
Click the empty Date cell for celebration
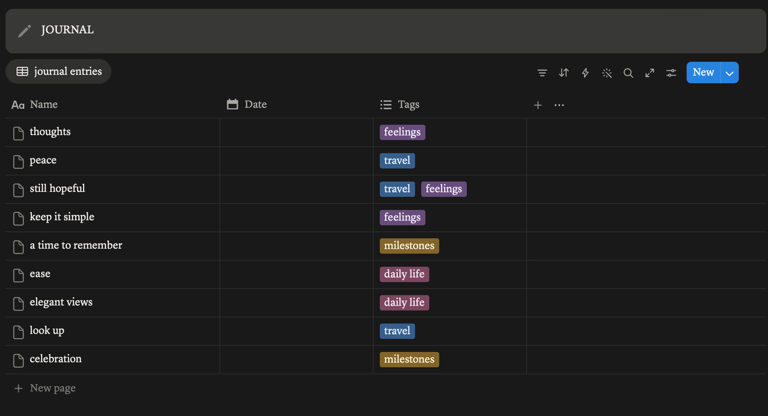[296, 360]
